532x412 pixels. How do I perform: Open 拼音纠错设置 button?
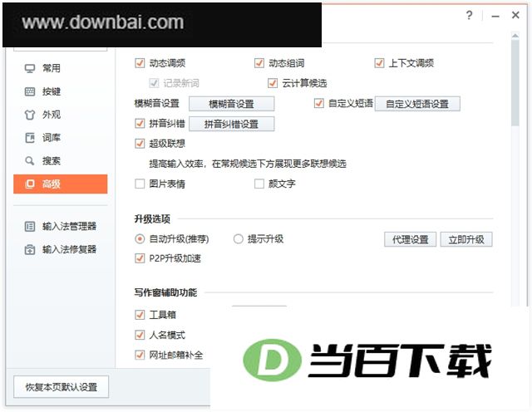(x=231, y=124)
